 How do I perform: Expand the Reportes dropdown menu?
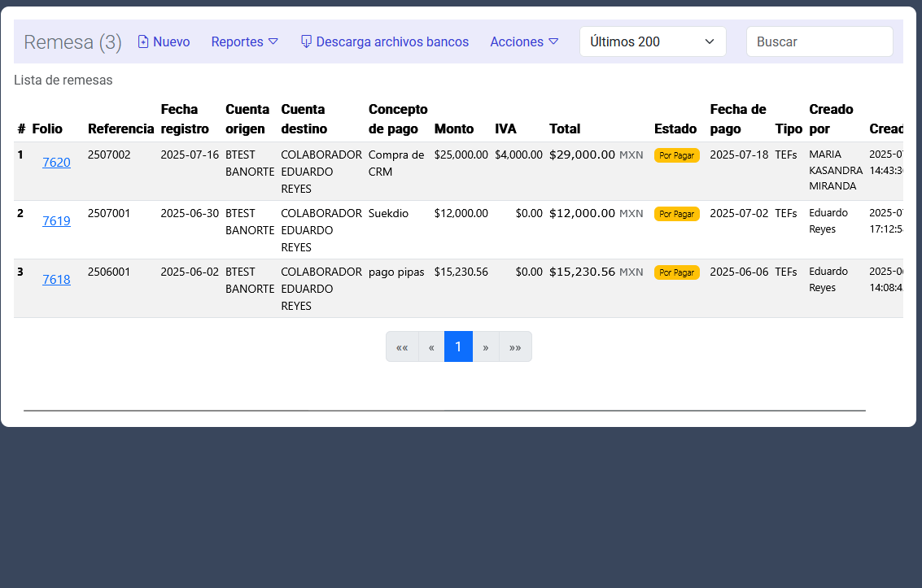pyautogui.click(x=244, y=41)
